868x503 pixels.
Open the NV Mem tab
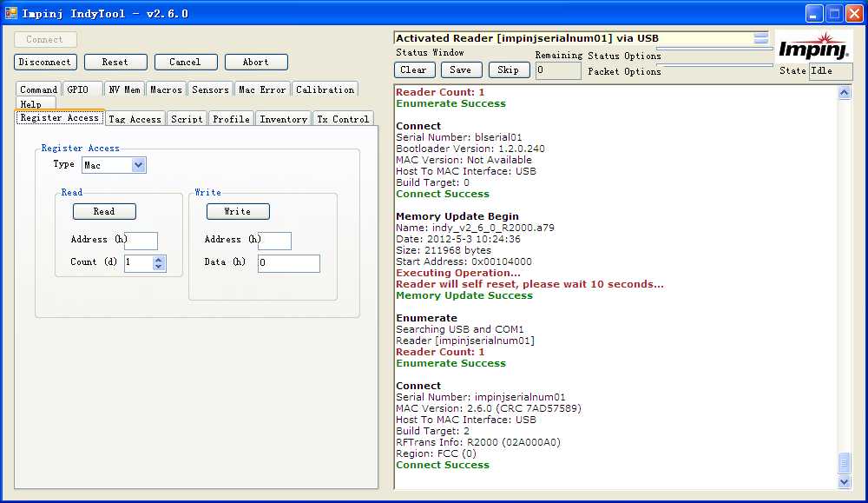(124, 89)
